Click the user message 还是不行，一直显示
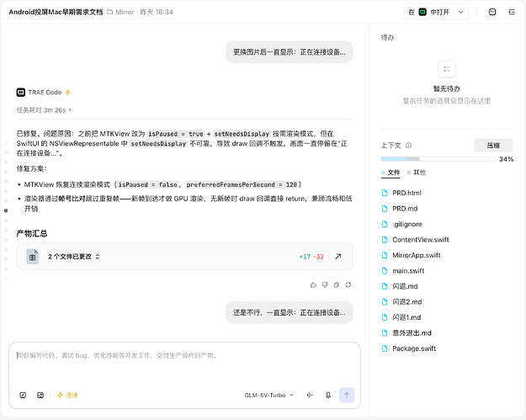 (290, 312)
